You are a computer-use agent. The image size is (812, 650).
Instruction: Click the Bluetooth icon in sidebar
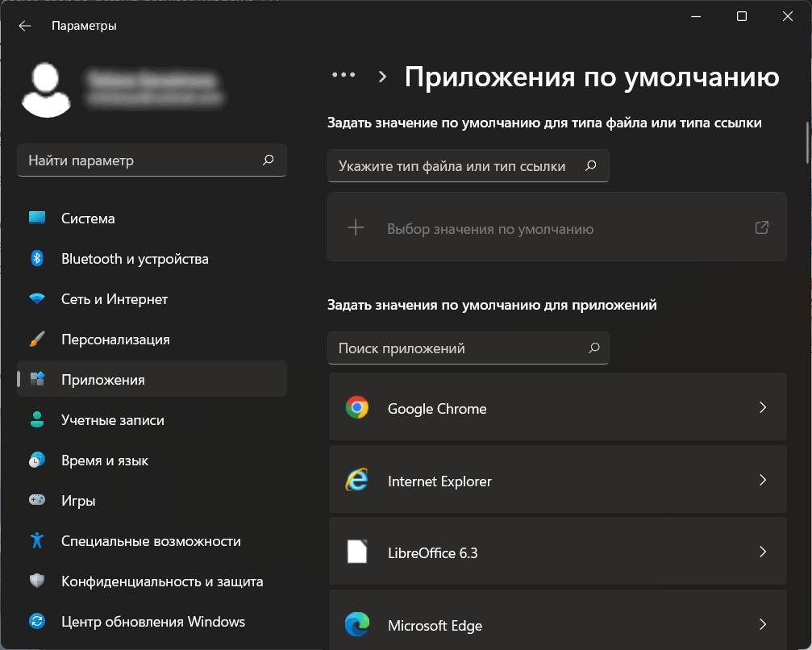click(x=37, y=258)
